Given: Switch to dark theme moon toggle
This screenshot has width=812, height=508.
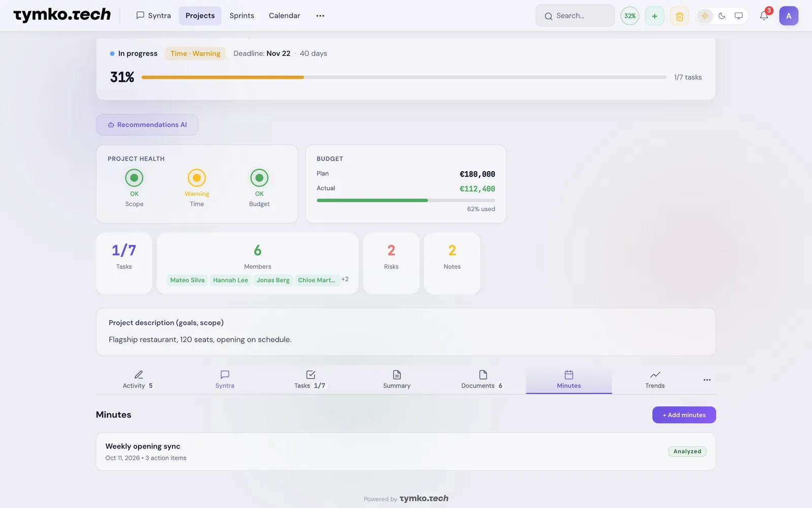Looking at the screenshot, I should click(722, 16).
